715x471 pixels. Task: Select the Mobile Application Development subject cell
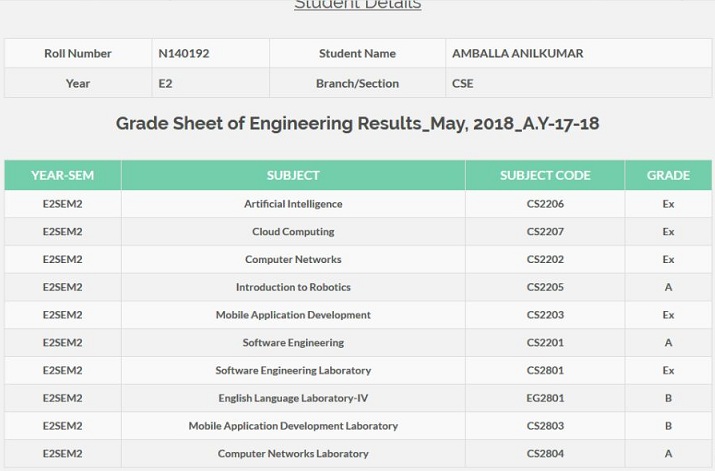coord(293,315)
